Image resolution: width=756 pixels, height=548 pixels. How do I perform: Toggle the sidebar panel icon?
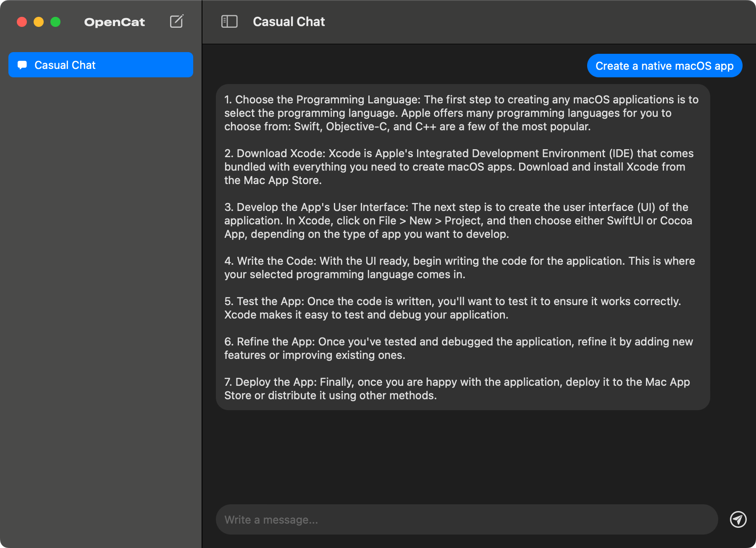229,21
